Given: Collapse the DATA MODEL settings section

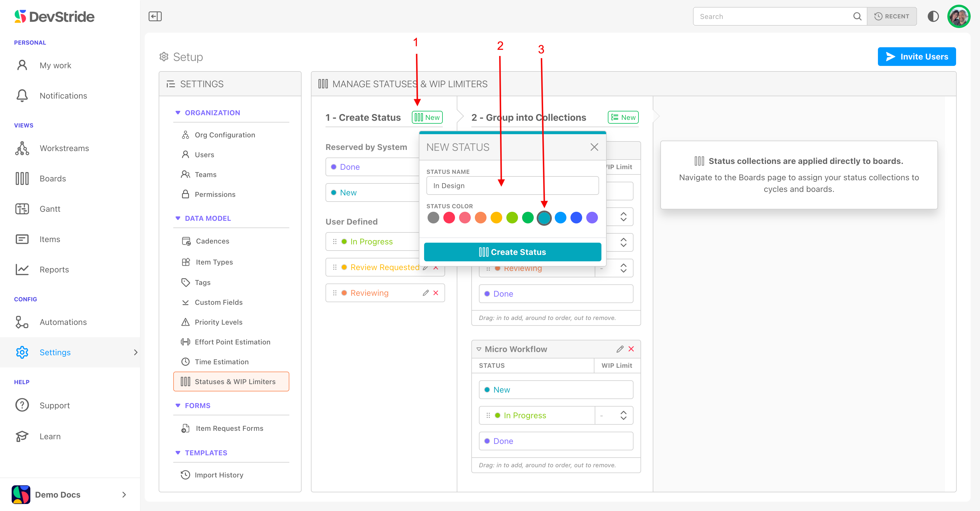Looking at the screenshot, I should [178, 218].
